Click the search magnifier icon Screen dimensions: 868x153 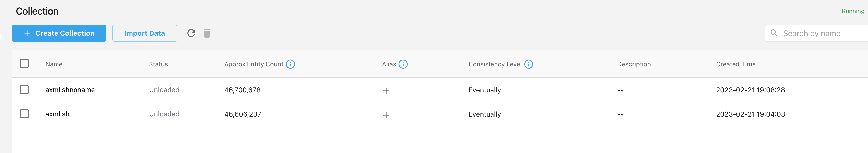(774, 33)
